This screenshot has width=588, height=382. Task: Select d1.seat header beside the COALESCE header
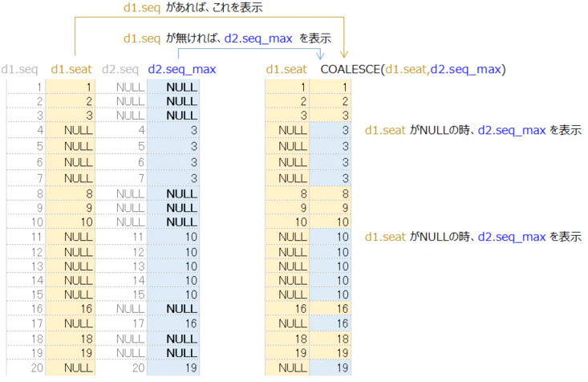point(286,70)
